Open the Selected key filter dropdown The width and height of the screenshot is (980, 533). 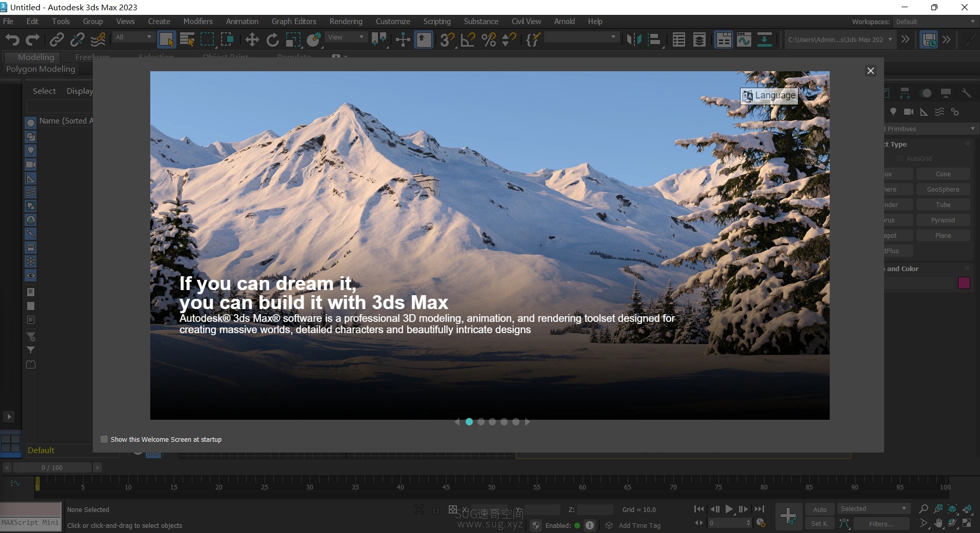[x=873, y=508]
